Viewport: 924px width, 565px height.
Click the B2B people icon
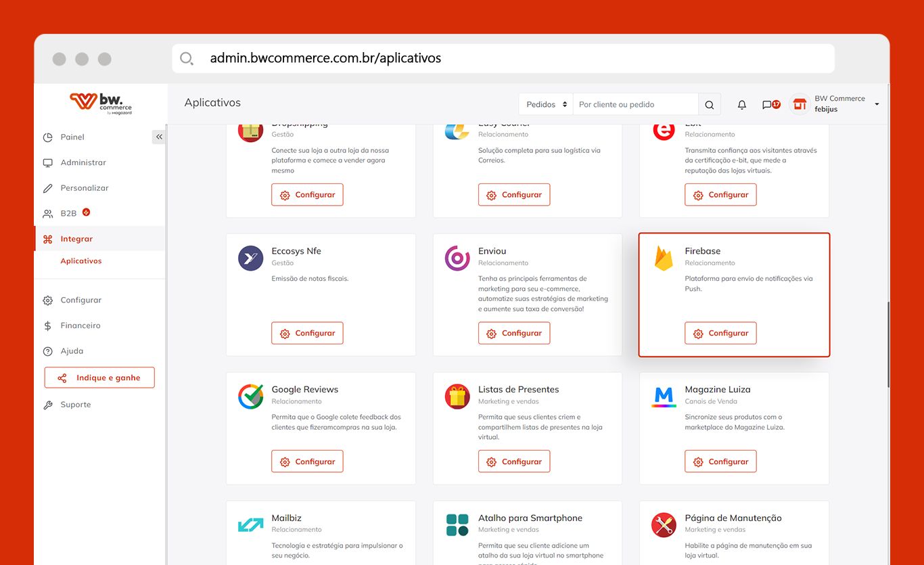(x=48, y=214)
